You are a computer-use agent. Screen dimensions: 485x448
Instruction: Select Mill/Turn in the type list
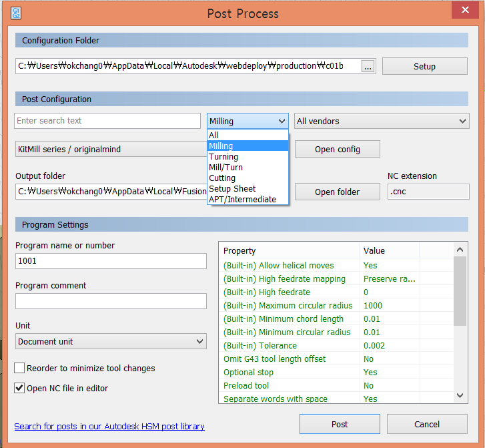(248, 167)
